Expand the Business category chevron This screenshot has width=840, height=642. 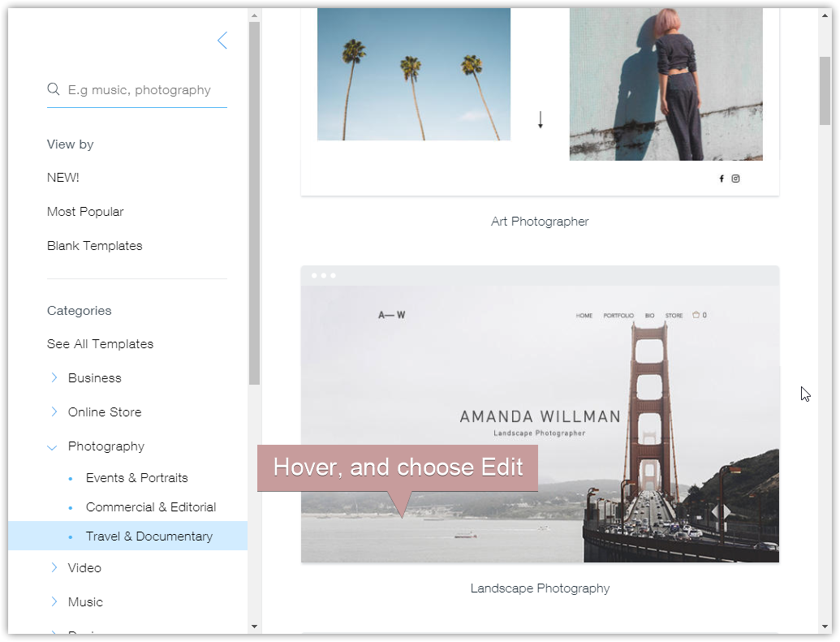point(54,377)
